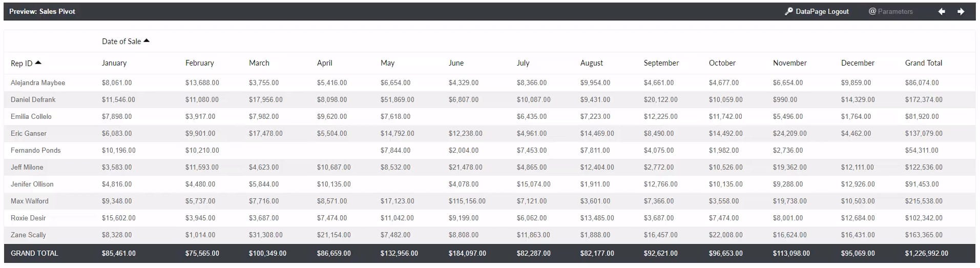Click the Preview: Sales Pivot title
The width and height of the screenshot is (980, 268).
[42, 11]
